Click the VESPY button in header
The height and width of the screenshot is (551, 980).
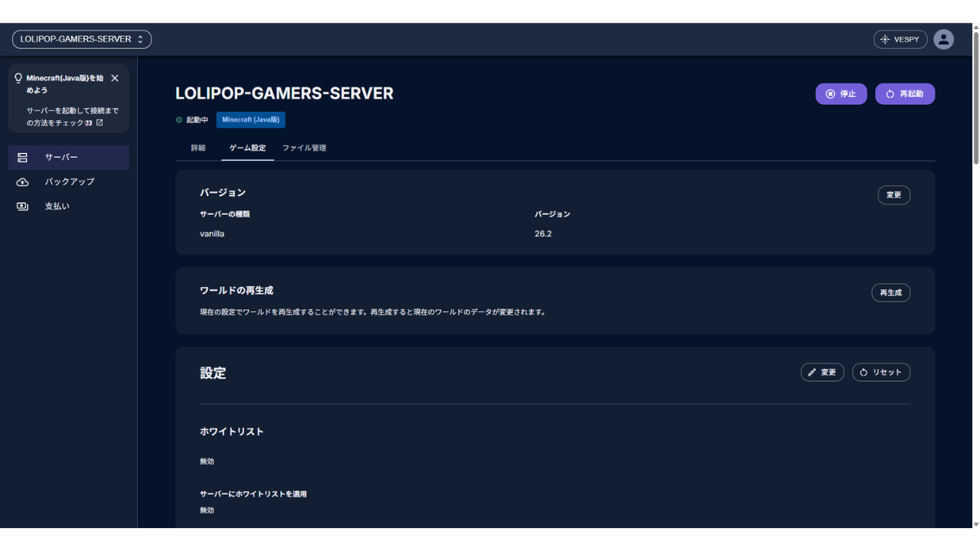(900, 39)
